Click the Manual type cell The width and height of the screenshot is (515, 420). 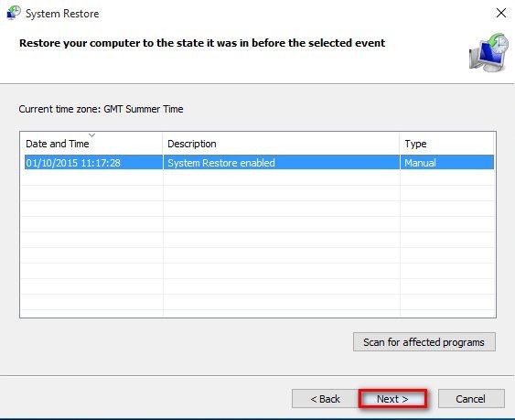coord(420,163)
